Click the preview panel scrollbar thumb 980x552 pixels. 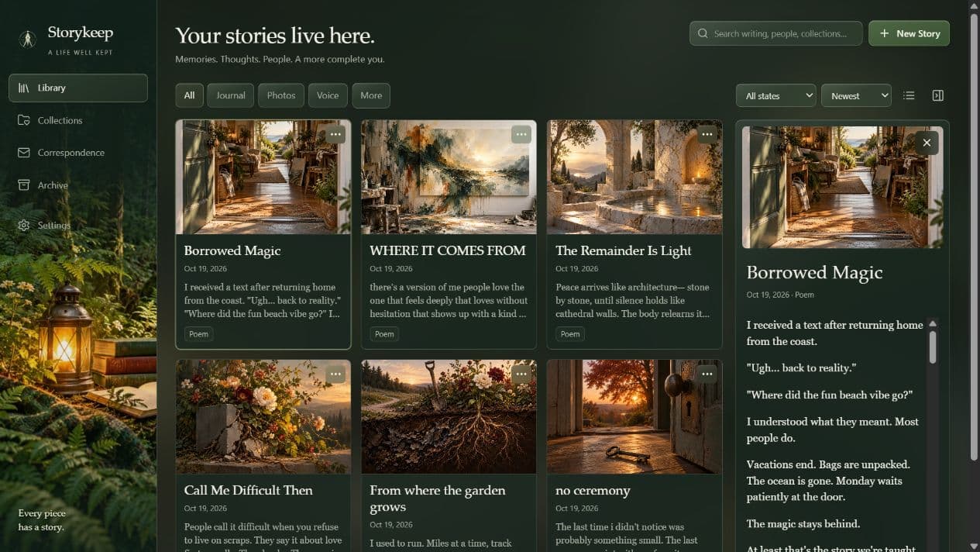[933, 347]
